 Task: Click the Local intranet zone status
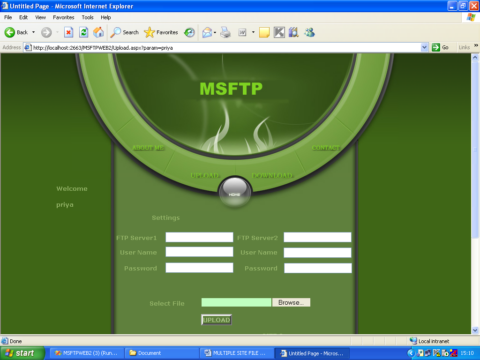(x=430, y=341)
